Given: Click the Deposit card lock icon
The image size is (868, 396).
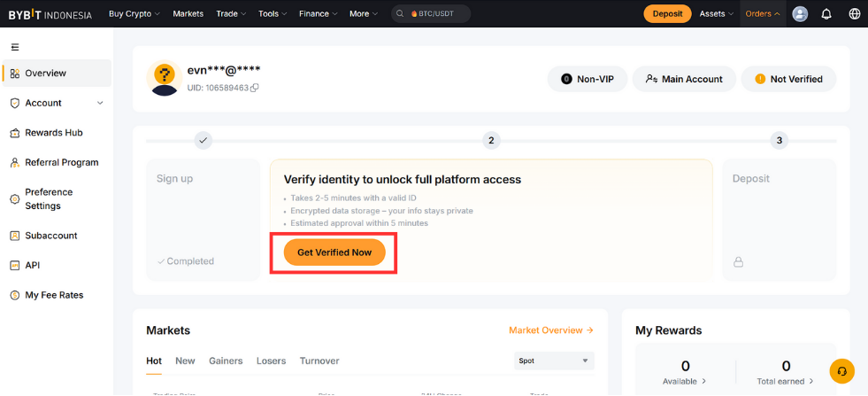Looking at the screenshot, I should coord(738,261).
